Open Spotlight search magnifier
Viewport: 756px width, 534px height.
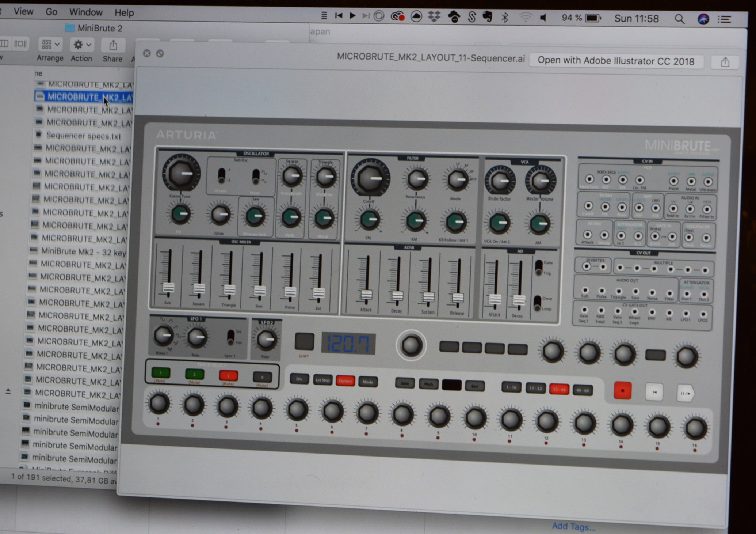(x=679, y=19)
